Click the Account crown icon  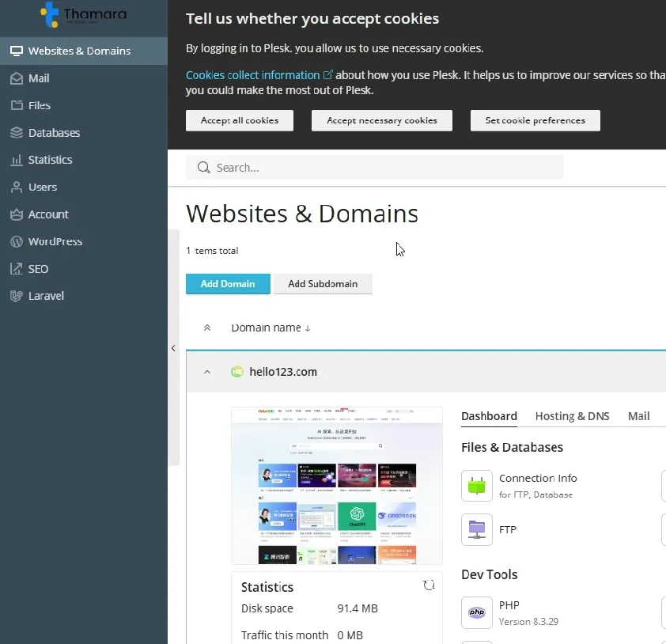coord(17,214)
